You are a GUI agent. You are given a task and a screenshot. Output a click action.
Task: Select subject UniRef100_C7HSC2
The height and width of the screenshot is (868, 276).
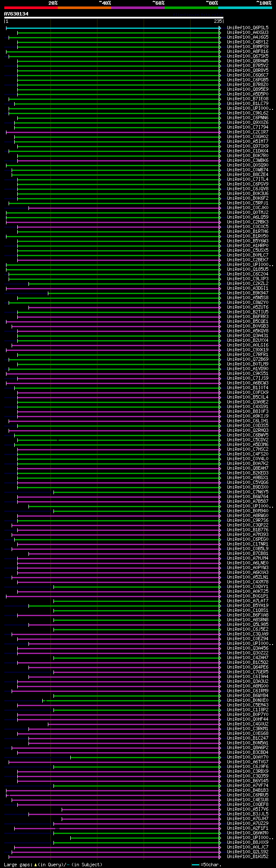[x=248, y=449]
